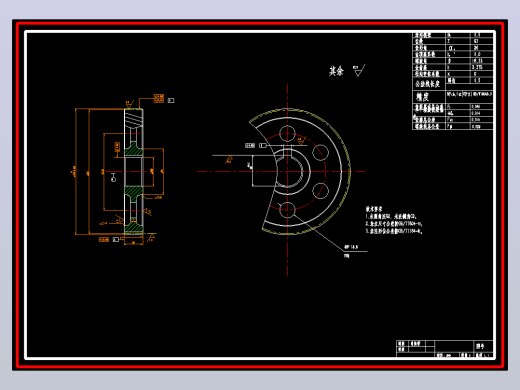Select the roughness symbol beside "其余"

359,71
